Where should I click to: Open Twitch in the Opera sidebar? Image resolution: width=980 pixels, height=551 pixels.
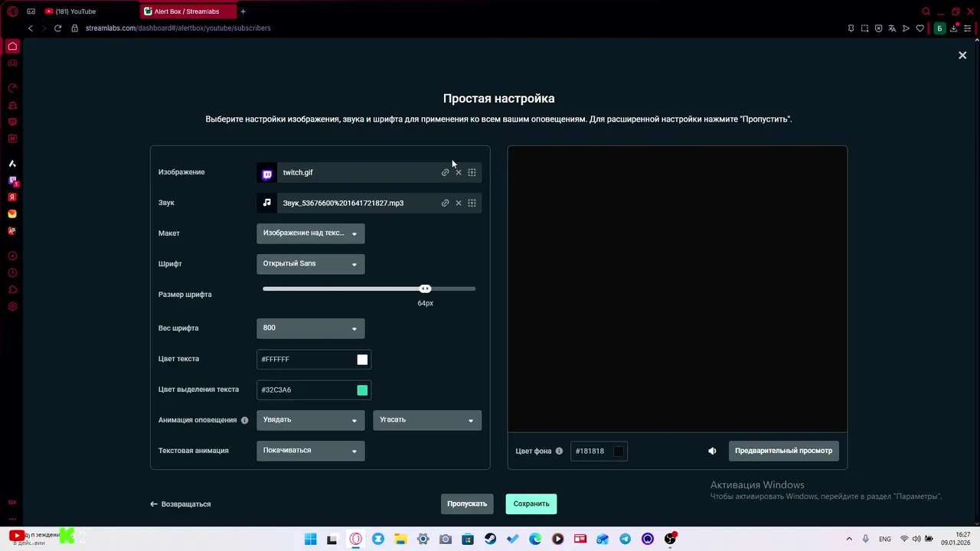[x=12, y=181]
